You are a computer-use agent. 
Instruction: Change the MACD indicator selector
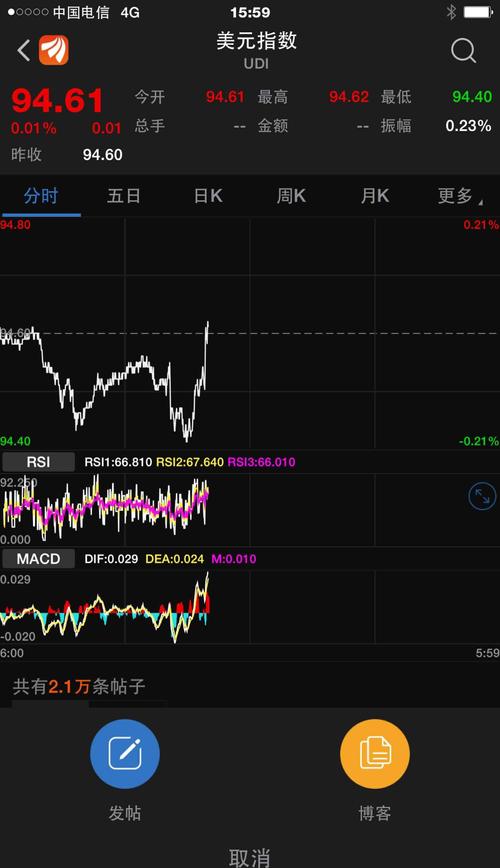point(38,559)
